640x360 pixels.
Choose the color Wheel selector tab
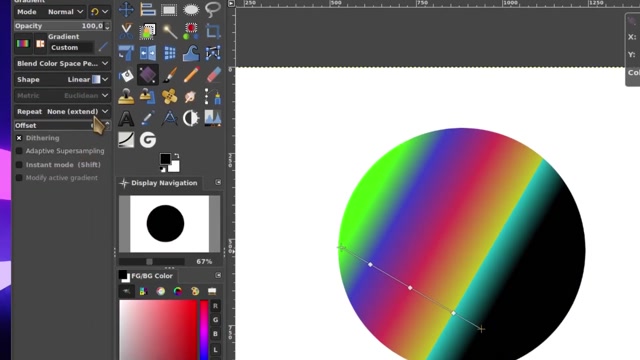tap(178, 291)
